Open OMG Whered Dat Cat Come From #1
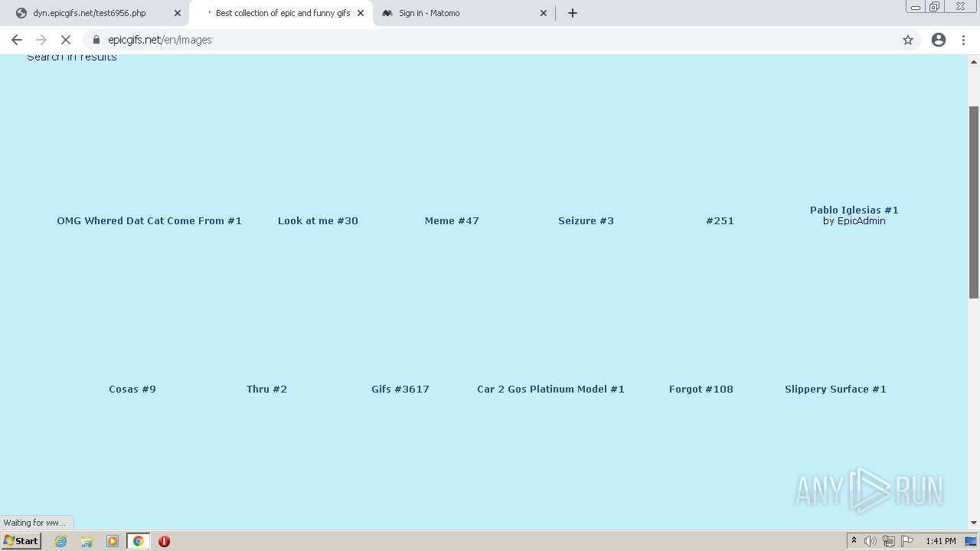Viewport: 980px width, 551px height. tap(149, 220)
